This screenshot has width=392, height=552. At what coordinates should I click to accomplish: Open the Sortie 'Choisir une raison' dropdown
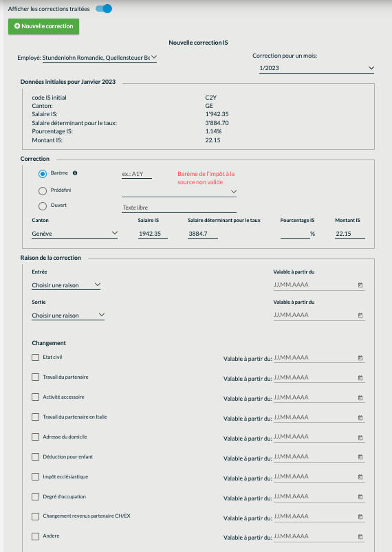click(68, 316)
